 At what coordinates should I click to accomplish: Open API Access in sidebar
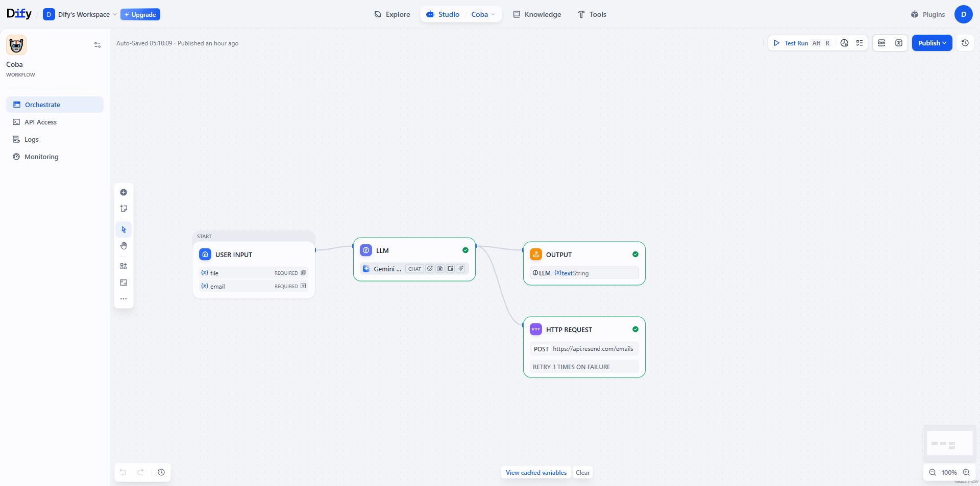click(55, 122)
